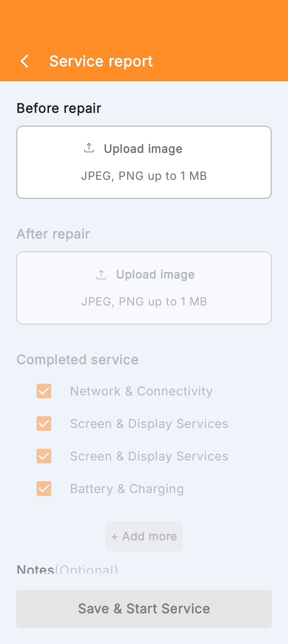Click the Add more button
Image resolution: width=288 pixels, height=644 pixels.
(x=144, y=536)
